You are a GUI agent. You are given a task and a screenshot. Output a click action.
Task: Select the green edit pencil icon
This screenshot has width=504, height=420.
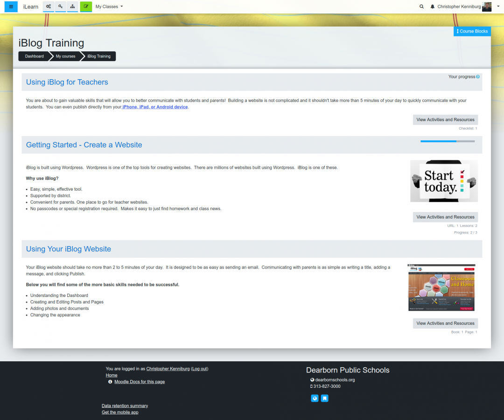click(x=86, y=7)
